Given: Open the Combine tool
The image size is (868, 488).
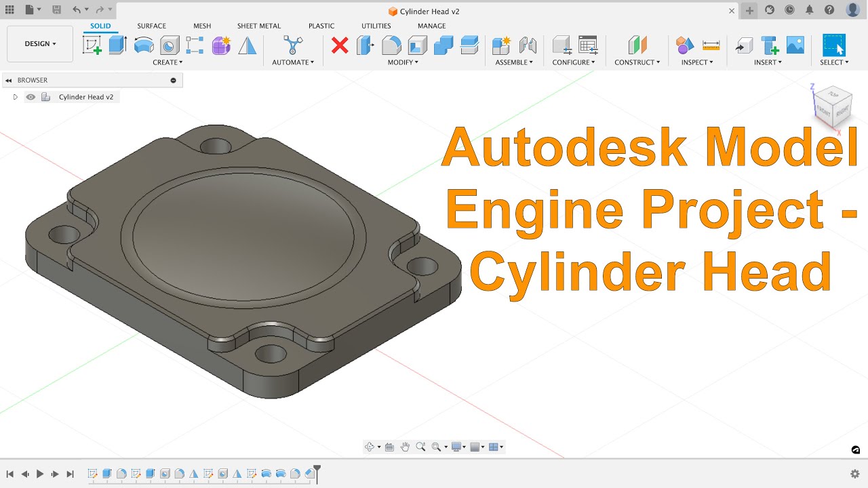Looking at the screenshot, I should [443, 45].
